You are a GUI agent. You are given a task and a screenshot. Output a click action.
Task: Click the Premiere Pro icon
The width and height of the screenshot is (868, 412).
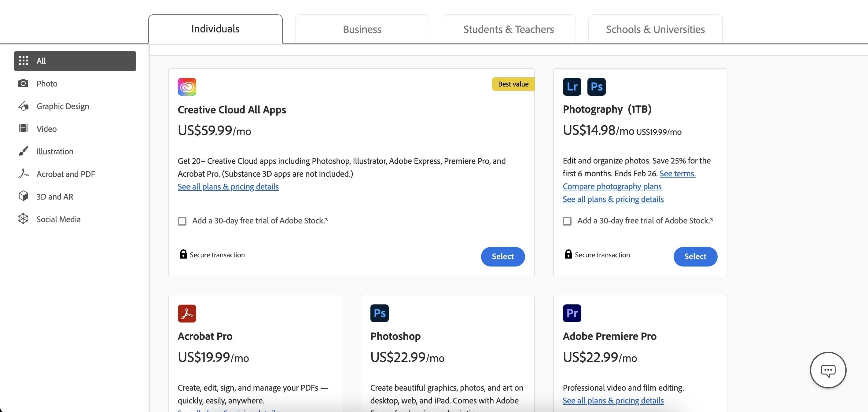tap(572, 313)
